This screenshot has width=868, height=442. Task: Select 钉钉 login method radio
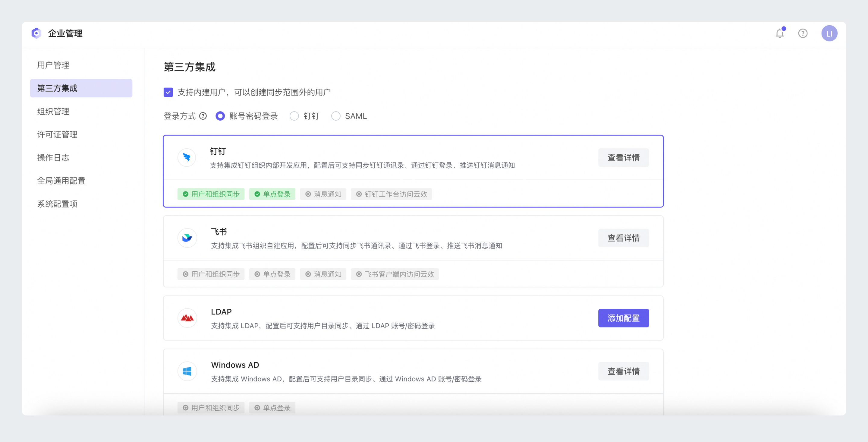(x=294, y=116)
